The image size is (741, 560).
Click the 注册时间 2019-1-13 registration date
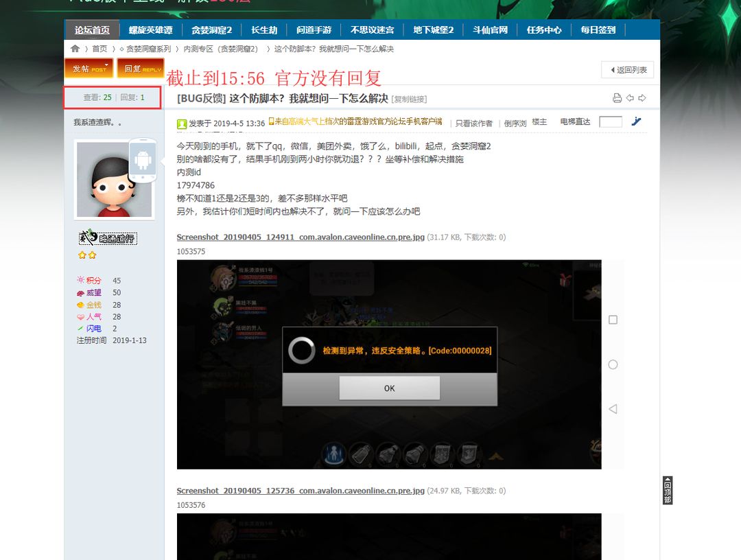tap(112, 340)
